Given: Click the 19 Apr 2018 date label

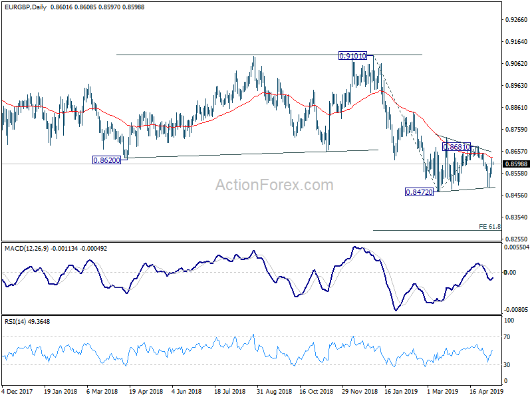Looking at the screenshot, I should [x=146, y=391].
